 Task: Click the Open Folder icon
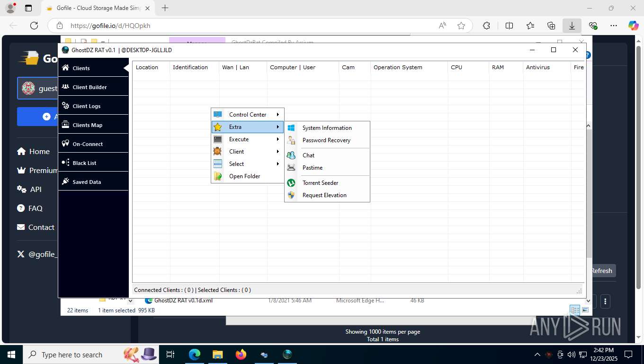(x=218, y=176)
